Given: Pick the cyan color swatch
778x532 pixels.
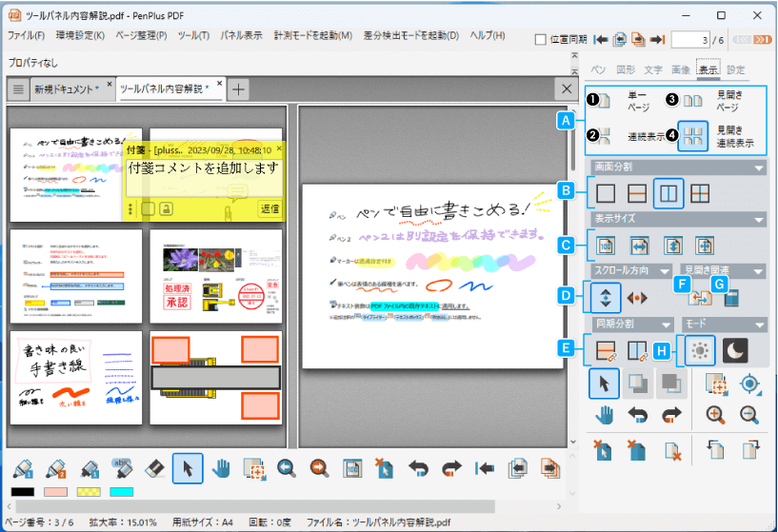Looking at the screenshot, I should [121, 492].
